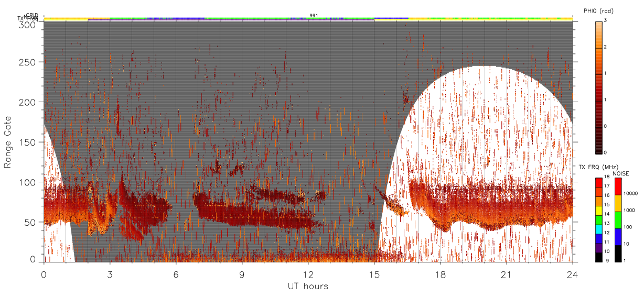Click the '991' CPID value above the plot
644x297 pixels.
click(x=314, y=16)
